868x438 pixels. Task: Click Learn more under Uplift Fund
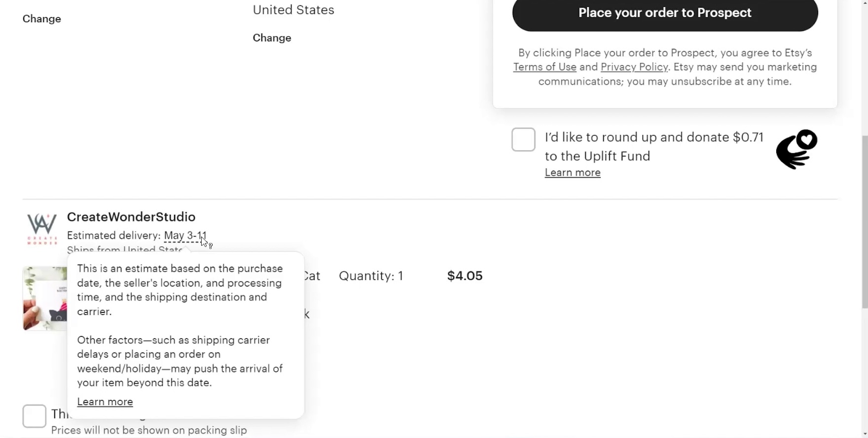(x=572, y=172)
